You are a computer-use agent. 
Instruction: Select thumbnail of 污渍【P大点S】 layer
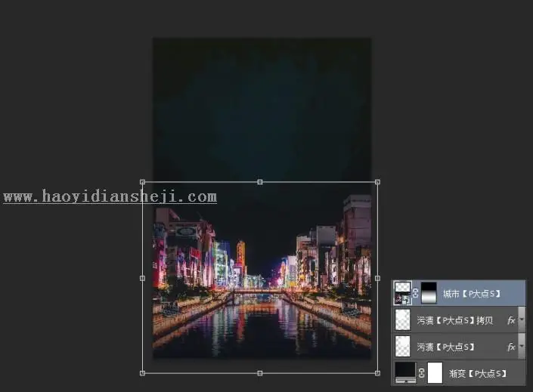click(403, 347)
